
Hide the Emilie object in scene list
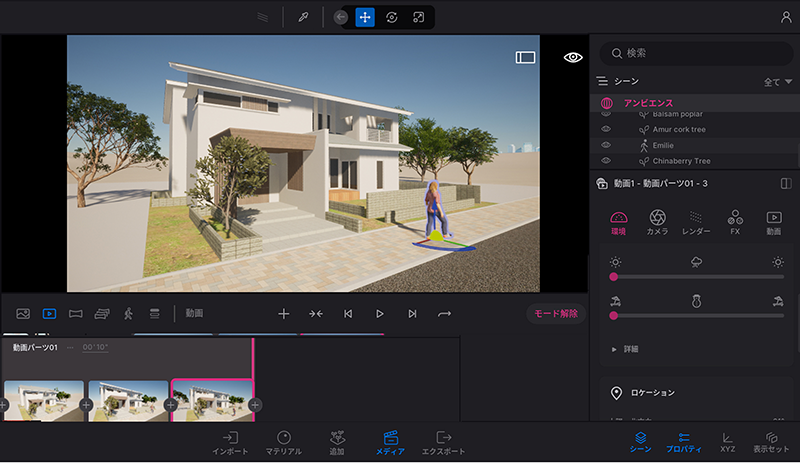[x=606, y=145]
